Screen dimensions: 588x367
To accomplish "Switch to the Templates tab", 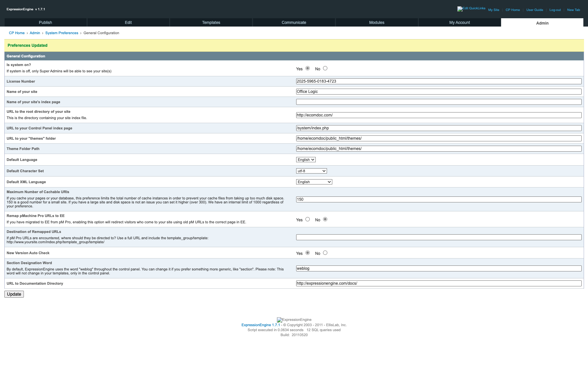I will pyautogui.click(x=211, y=22).
